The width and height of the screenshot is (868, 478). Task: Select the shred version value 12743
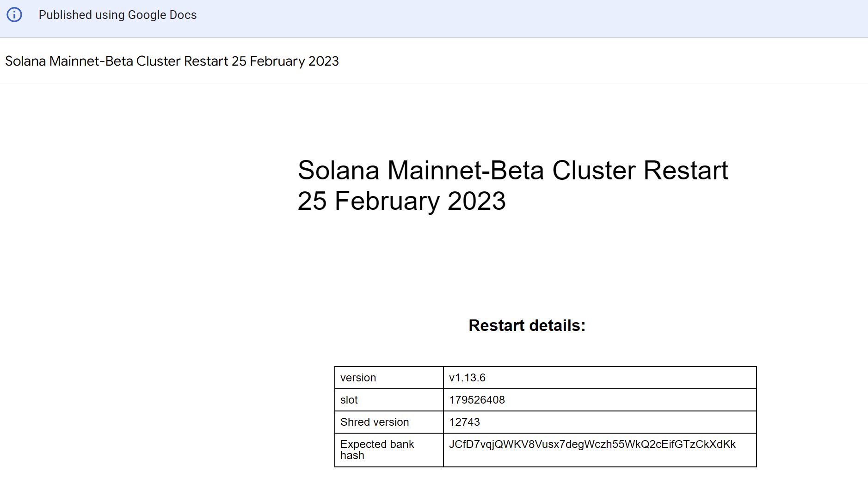(x=464, y=422)
